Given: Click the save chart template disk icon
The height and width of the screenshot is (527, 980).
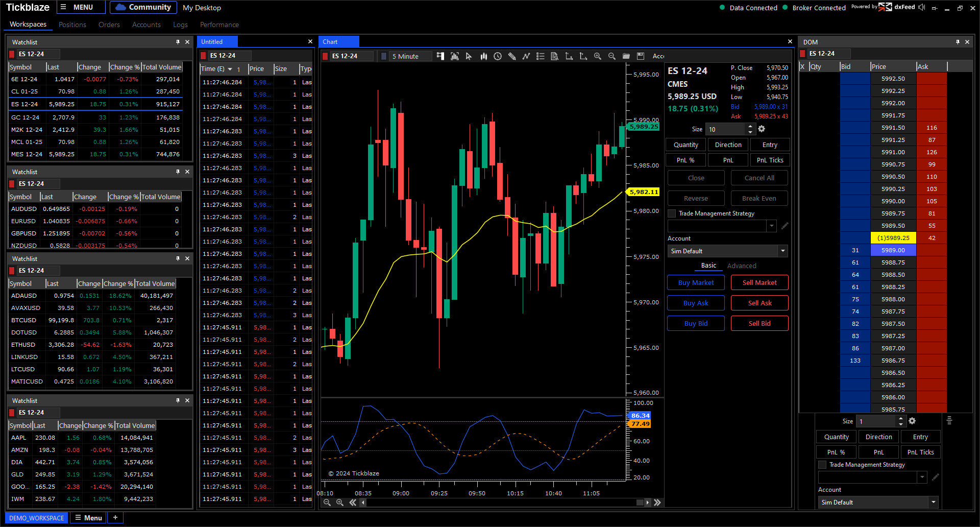Looking at the screenshot, I should point(641,56).
